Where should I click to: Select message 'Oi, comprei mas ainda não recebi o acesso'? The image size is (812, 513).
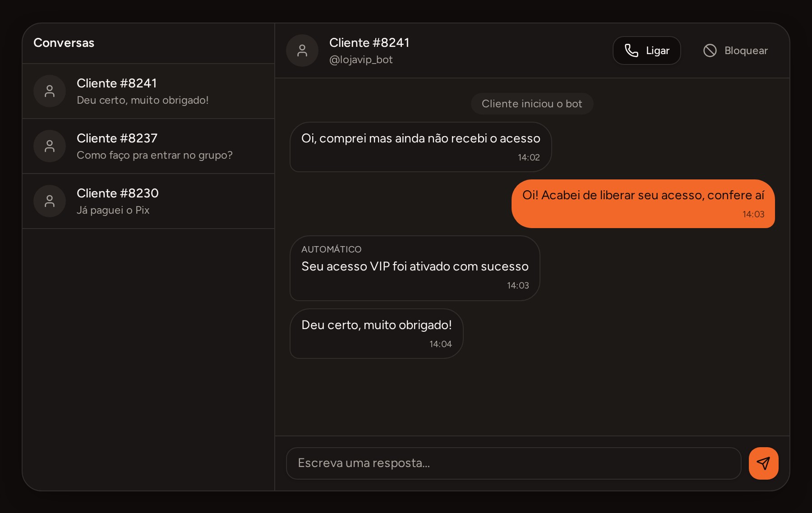tap(420, 147)
